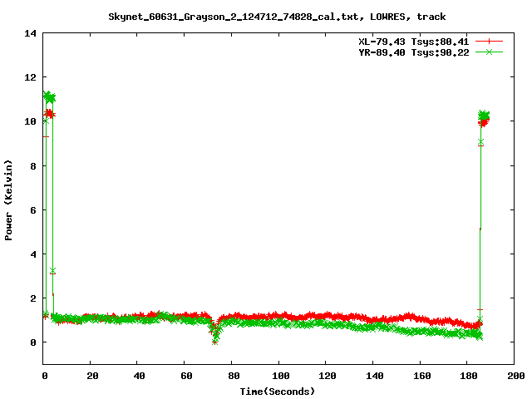Click x-axis tick label 60
Screen dimensions: 532x399
pos(186,376)
